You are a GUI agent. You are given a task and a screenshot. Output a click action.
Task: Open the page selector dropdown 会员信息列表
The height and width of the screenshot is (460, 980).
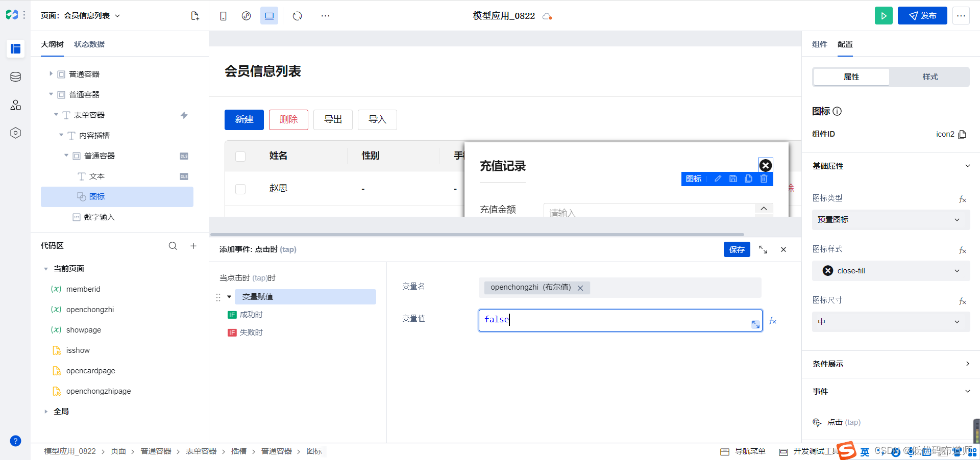(81, 16)
